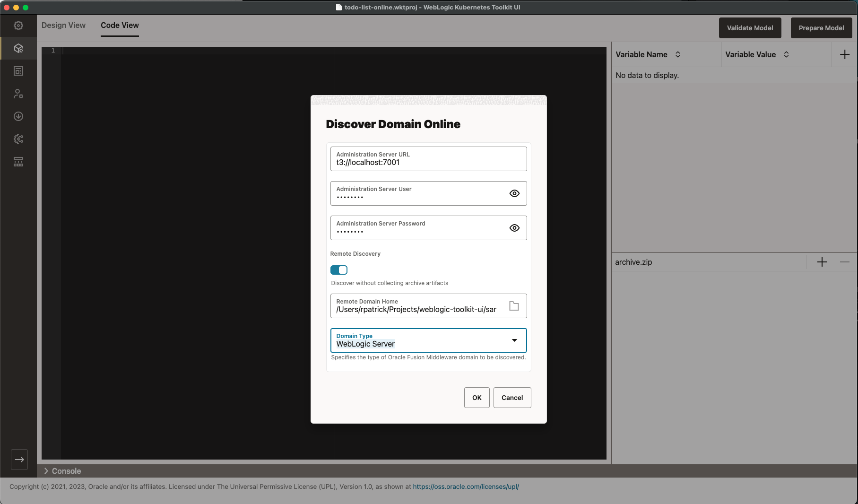Open Project Settings gear icon in sidebar
Screen dimensions: 858x504
[18, 26]
